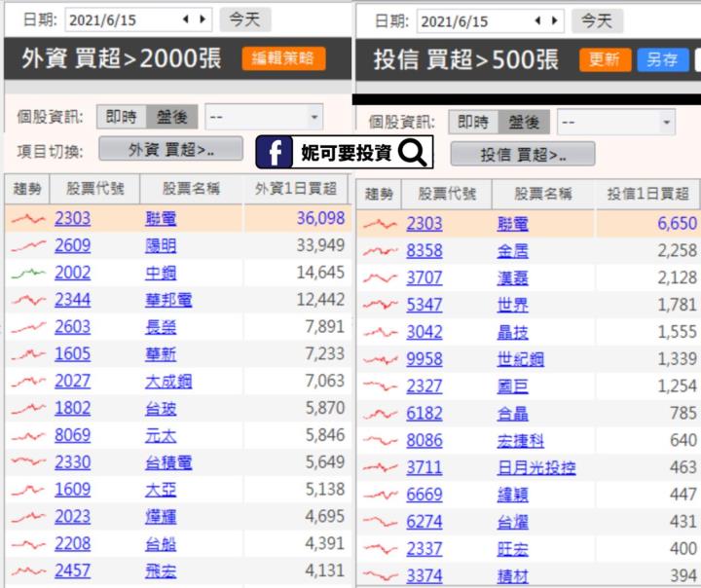701x588 pixels.
Task: Open trend chart icon for 8358 金居
Action: (380, 251)
